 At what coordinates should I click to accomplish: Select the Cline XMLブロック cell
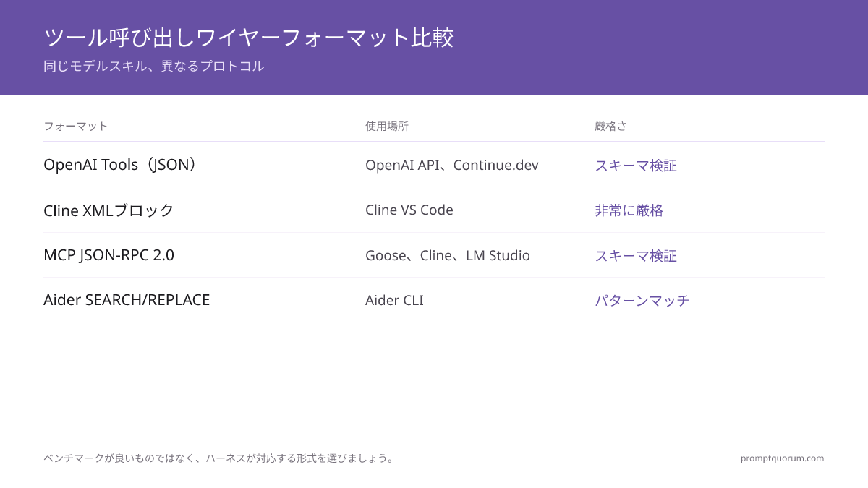click(x=109, y=210)
